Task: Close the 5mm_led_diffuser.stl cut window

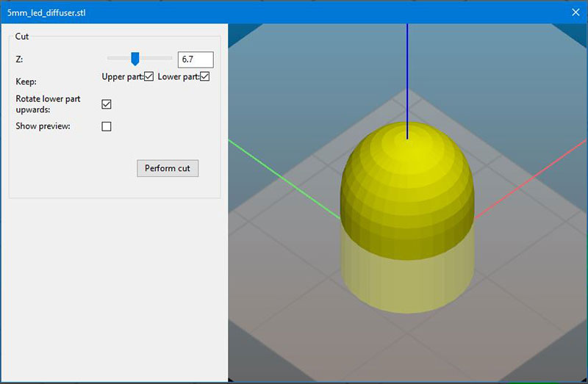Action: pos(576,12)
